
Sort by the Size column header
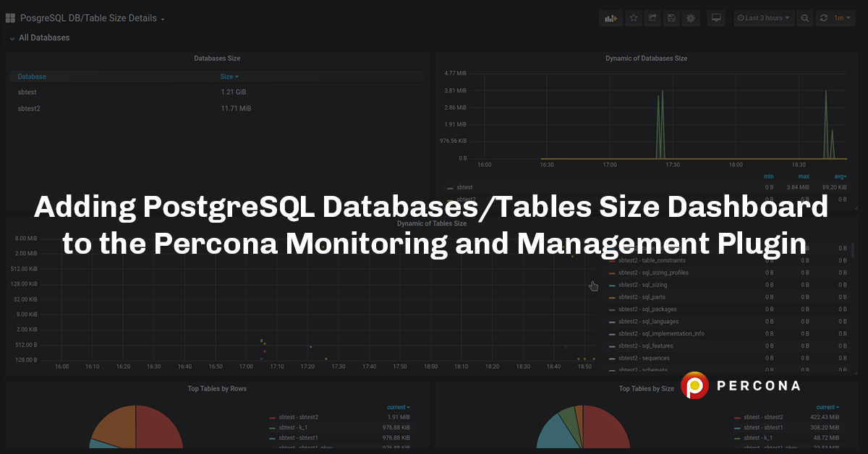click(229, 77)
